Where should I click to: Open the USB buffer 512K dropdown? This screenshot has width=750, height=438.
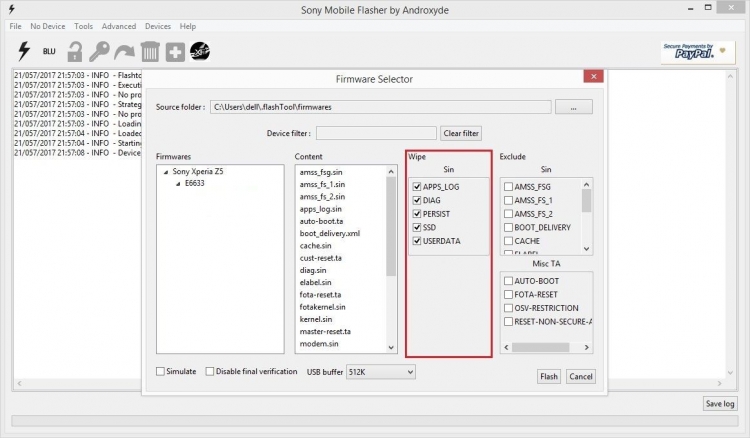click(380, 372)
